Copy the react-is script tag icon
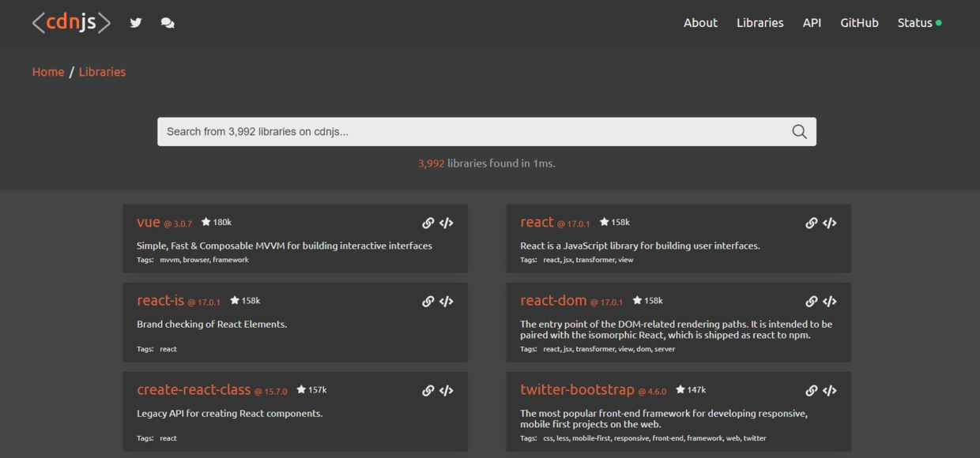Screen dimensions: 980x458 [x=447, y=302]
